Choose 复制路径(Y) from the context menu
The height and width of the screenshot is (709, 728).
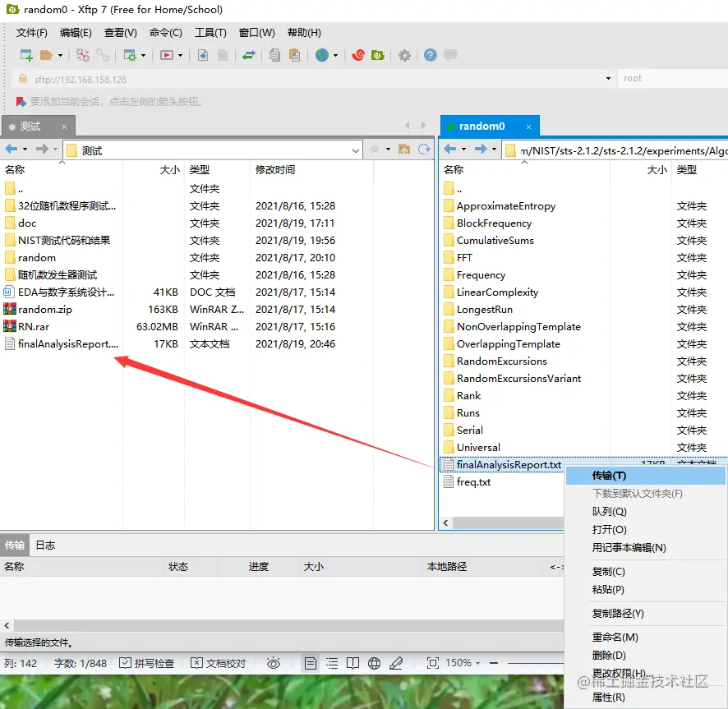coord(645,614)
